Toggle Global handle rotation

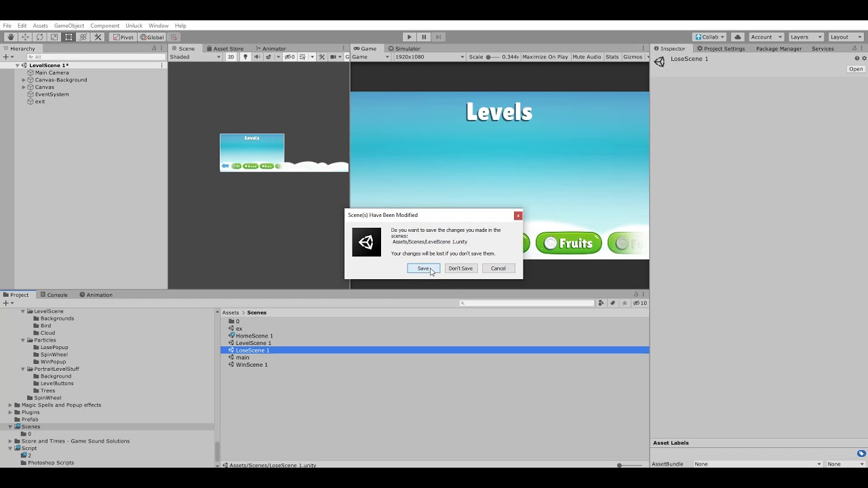152,37
